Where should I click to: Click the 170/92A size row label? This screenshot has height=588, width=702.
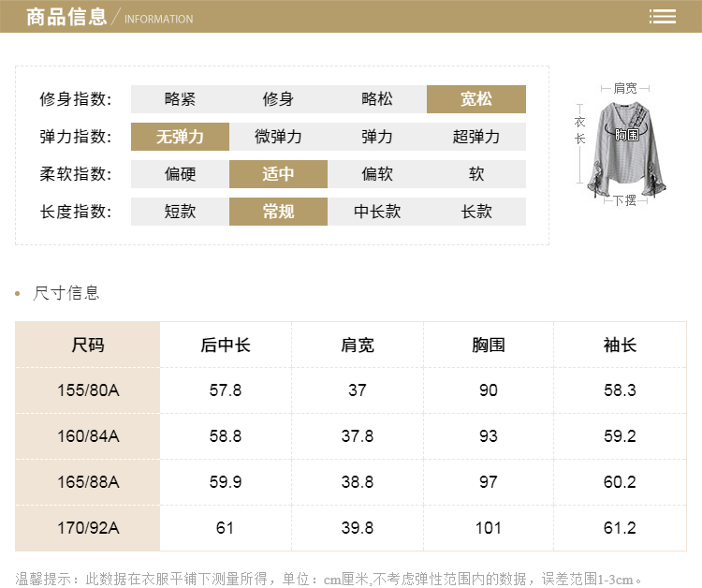88,528
